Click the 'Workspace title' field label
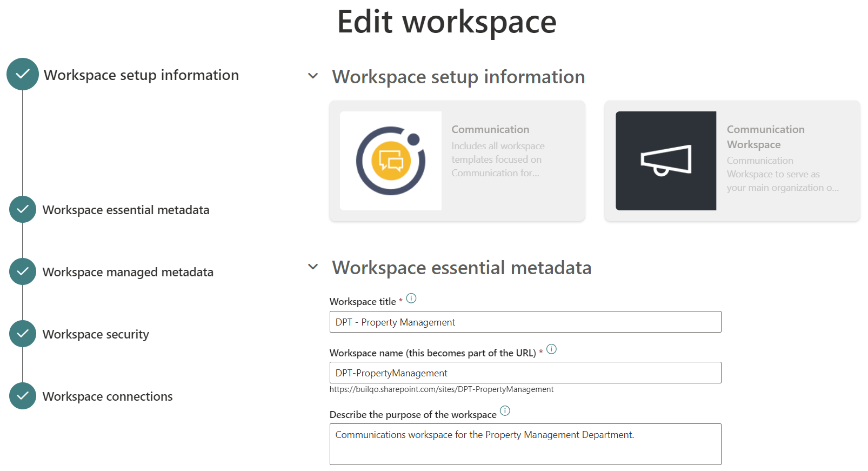Image resolution: width=868 pixels, height=471 pixels. 363,302
